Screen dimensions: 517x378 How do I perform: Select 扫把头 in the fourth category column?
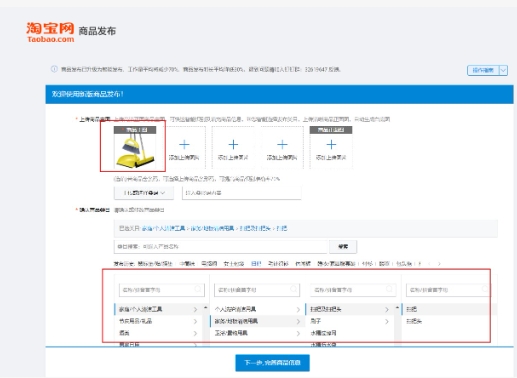pos(449,321)
